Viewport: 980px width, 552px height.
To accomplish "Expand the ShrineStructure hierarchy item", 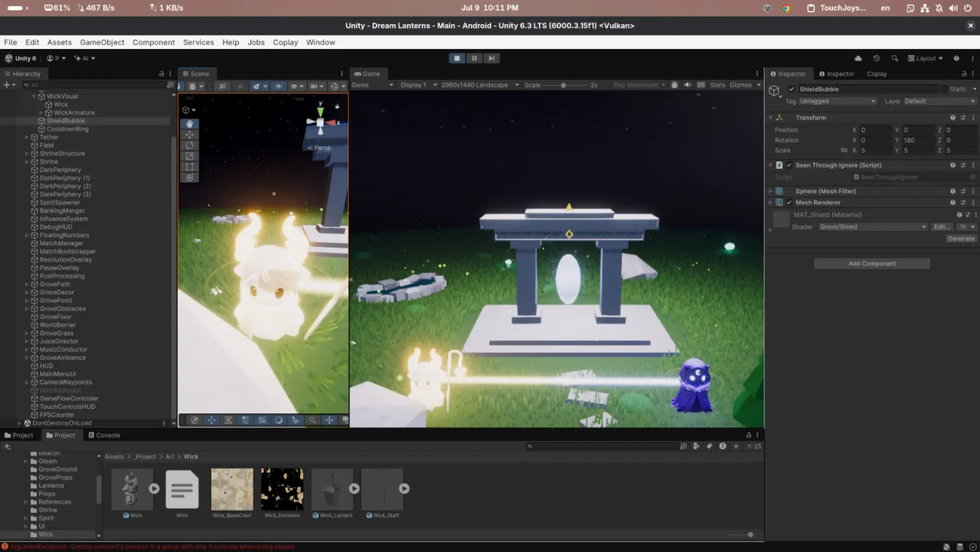I will 27,153.
